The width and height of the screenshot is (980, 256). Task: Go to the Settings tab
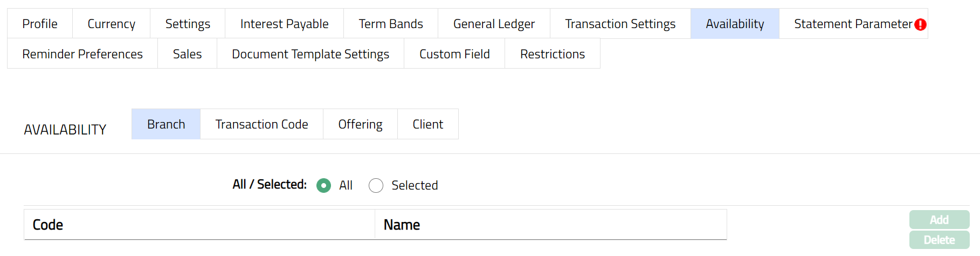(188, 24)
